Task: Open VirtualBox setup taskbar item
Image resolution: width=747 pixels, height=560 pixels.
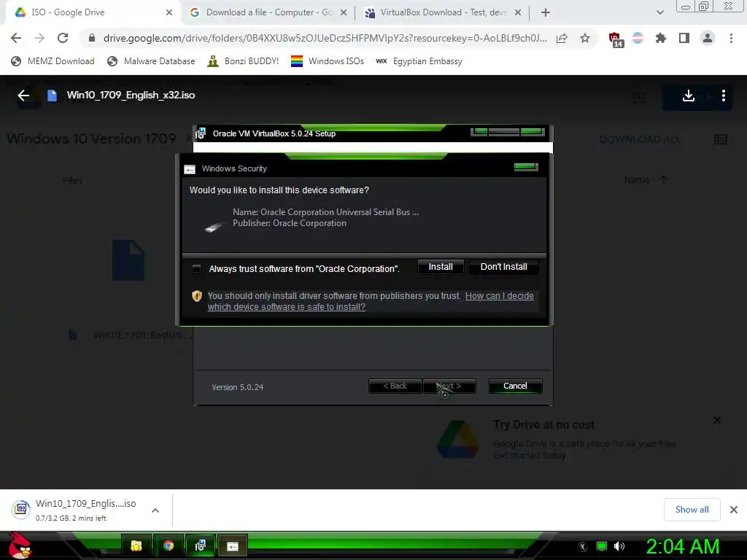Action: [x=200, y=545]
